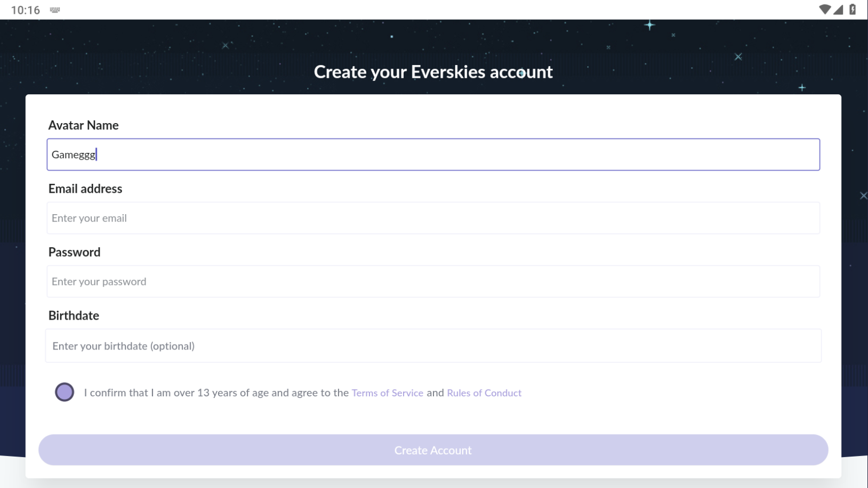Select the Enter your email field
868x488 pixels.
point(433,218)
